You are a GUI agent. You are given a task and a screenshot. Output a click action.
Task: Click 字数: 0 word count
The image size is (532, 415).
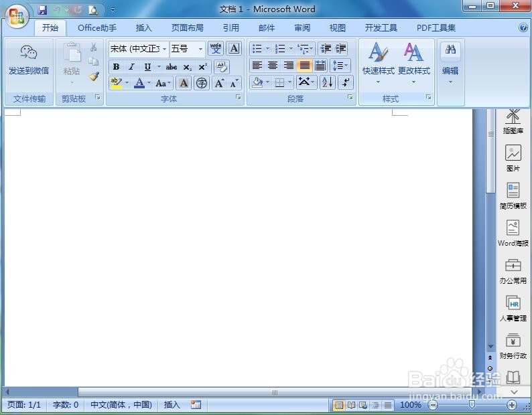[66, 404]
